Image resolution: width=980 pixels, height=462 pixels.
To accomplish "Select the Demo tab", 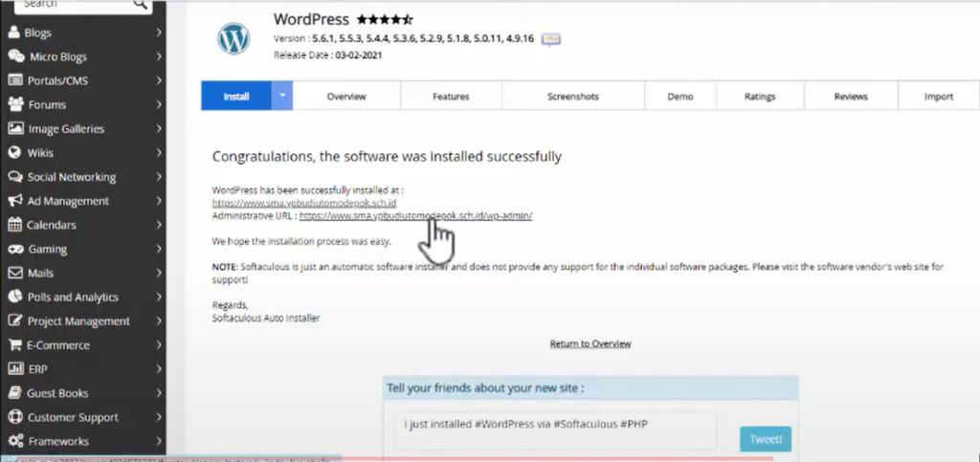I will coord(680,97).
